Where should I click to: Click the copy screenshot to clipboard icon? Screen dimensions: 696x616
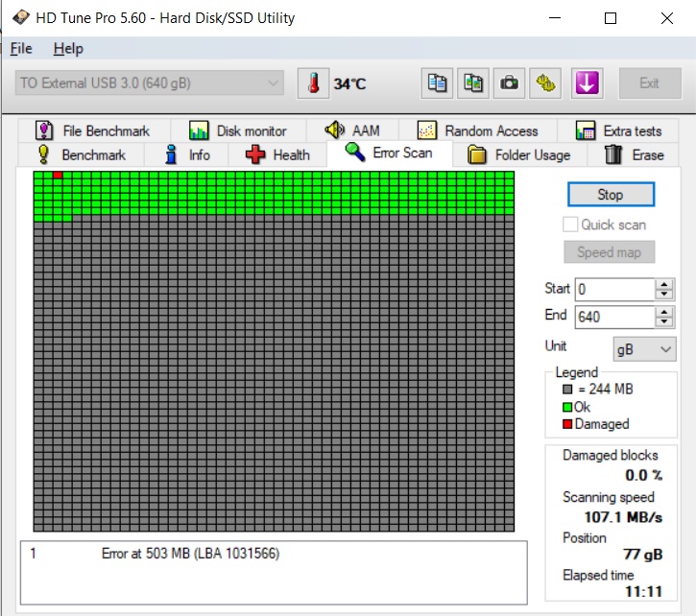473,83
